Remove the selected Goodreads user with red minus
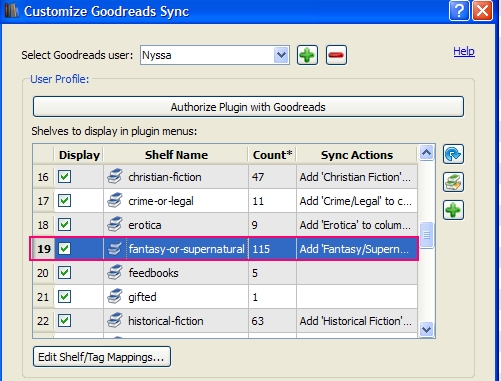The image size is (501, 381). tap(336, 55)
